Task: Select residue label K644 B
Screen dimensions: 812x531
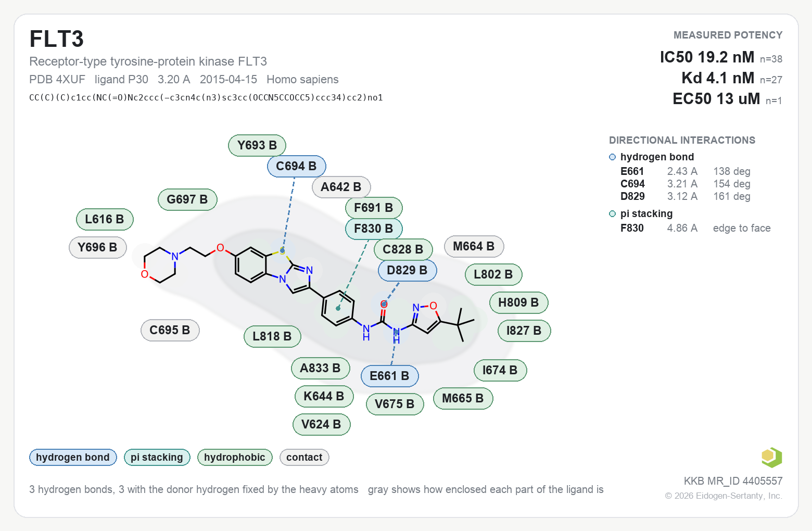Action: [324, 396]
